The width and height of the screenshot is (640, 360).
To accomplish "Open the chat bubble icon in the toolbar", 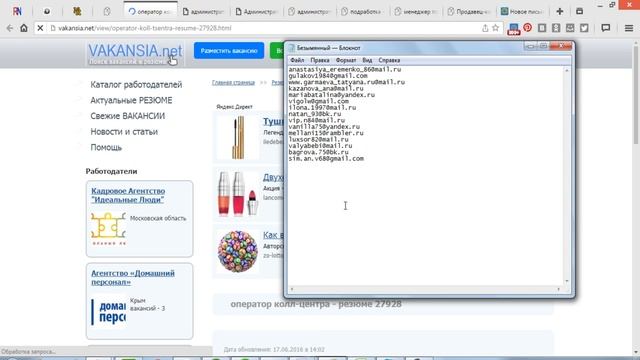I will click(606, 28).
